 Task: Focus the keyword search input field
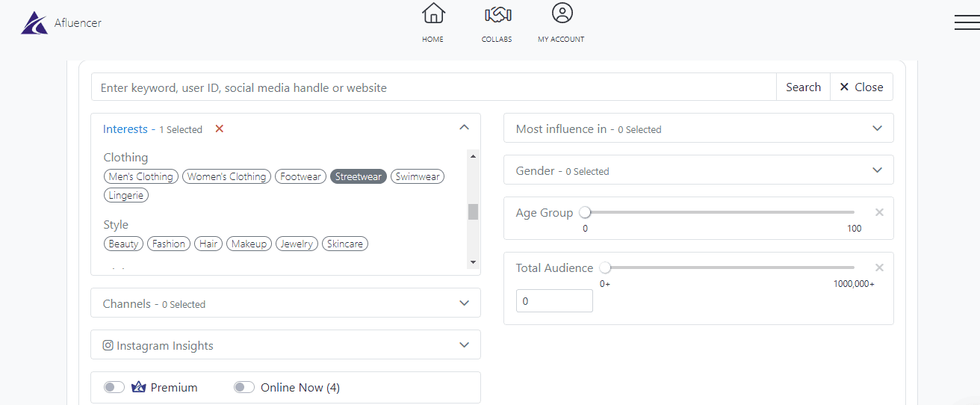434,87
